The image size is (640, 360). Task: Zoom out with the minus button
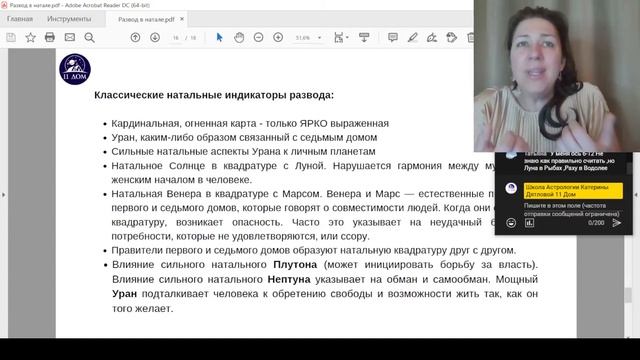[258, 38]
